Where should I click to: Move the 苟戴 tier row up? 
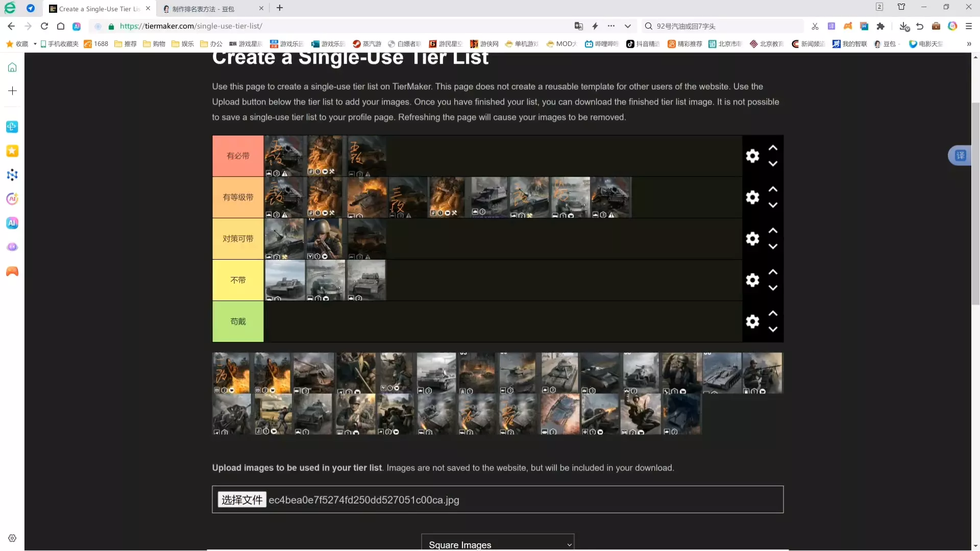(773, 313)
